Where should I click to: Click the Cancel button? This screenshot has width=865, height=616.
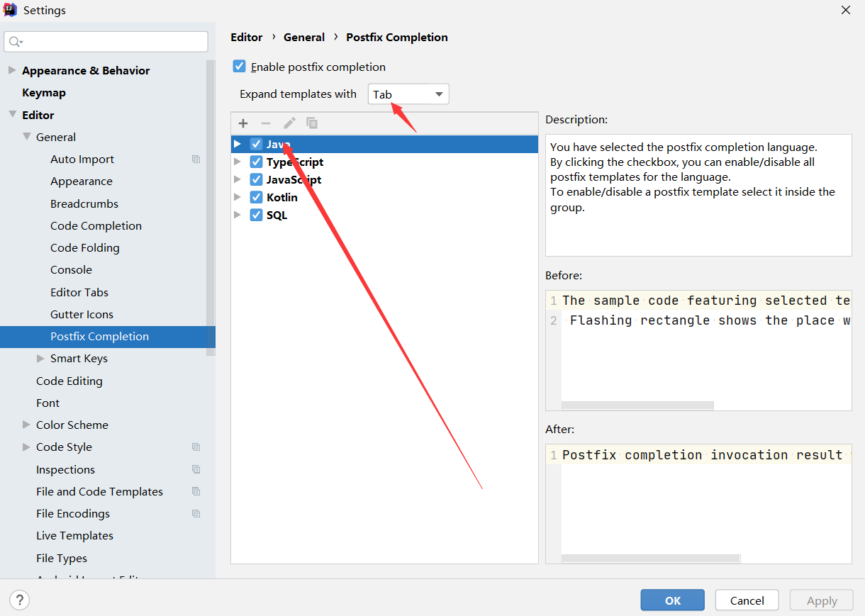747,600
